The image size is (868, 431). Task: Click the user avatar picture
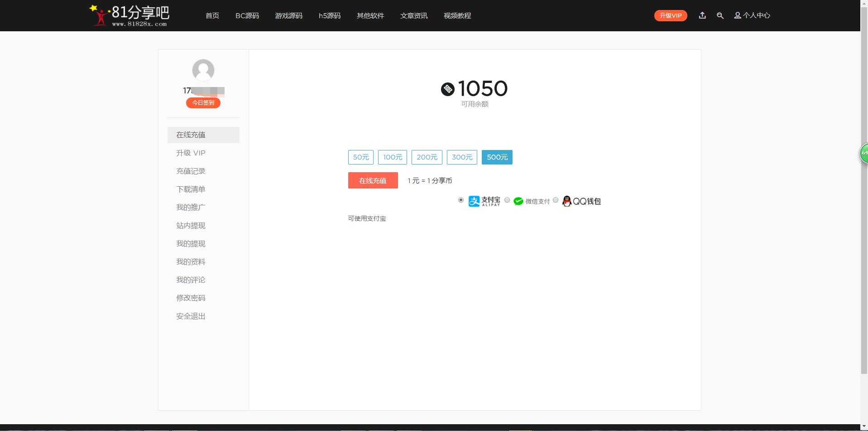(203, 70)
